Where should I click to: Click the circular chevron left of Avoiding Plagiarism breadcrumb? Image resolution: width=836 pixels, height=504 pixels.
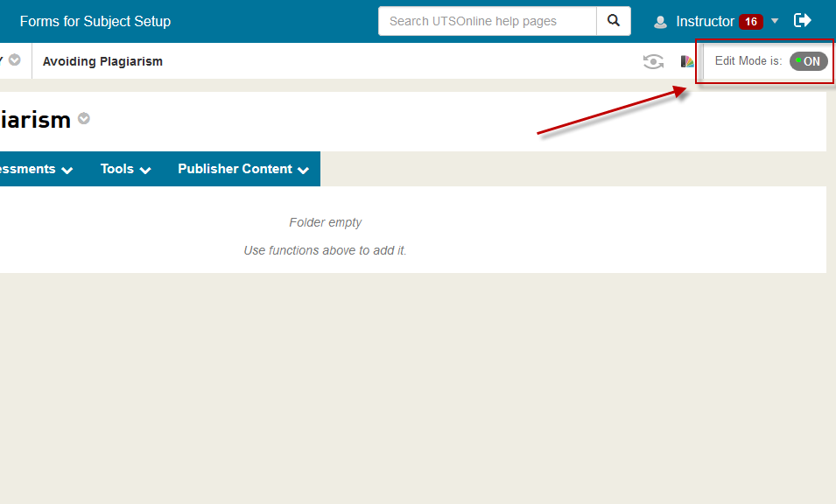15,60
